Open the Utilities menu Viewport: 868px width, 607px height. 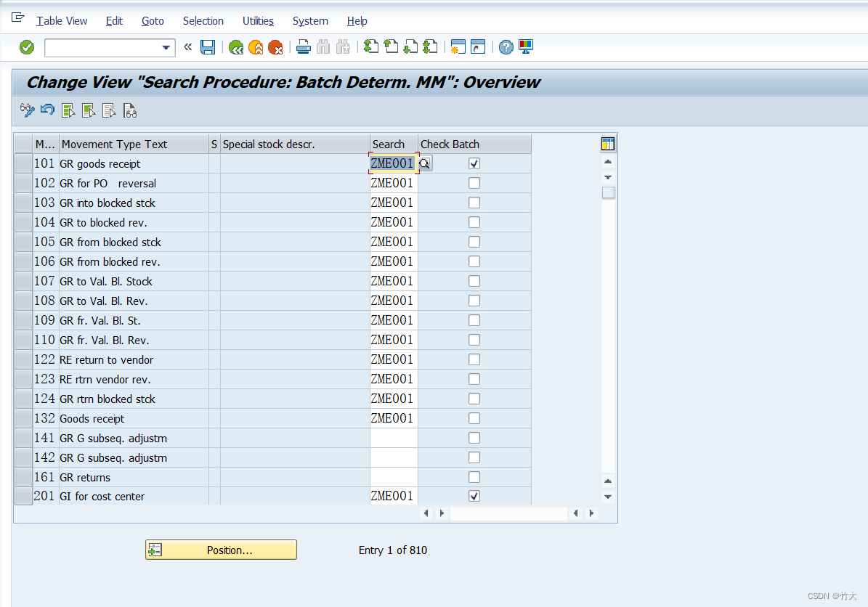tap(258, 21)
